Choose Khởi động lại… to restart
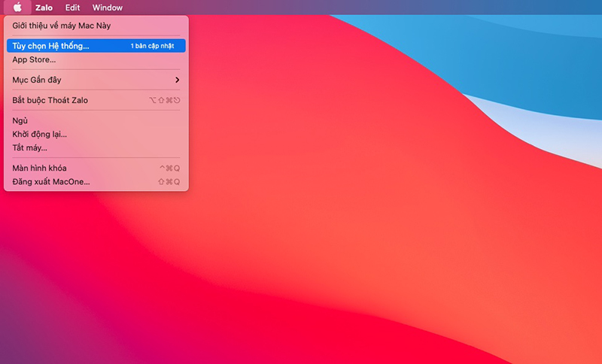This screenshot has height=364, width=602. tap(96, 135)
